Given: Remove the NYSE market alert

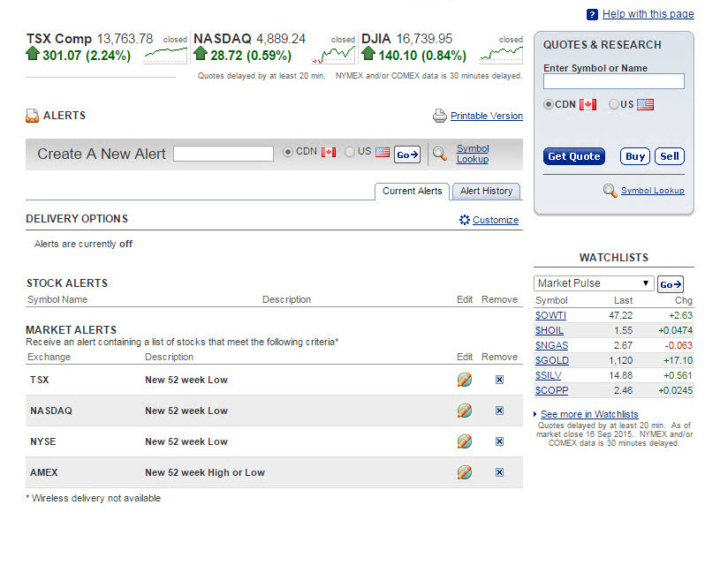Looking at the screenshot, I should pos(499,441).
